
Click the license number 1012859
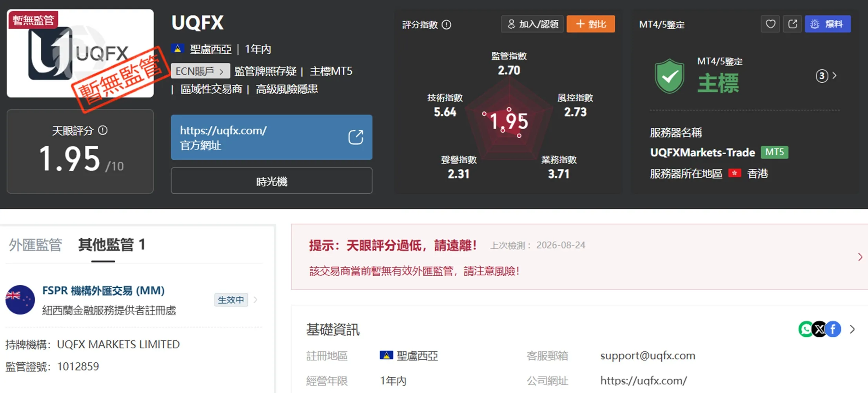78,367
